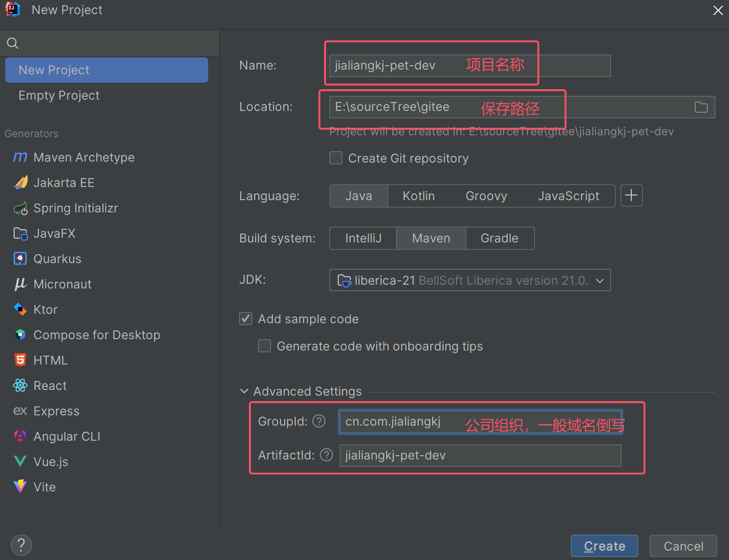Image resolution: width=729 pixels, height=560 pixels.
Task: Click the Cancel button
Action: (683, 546)
